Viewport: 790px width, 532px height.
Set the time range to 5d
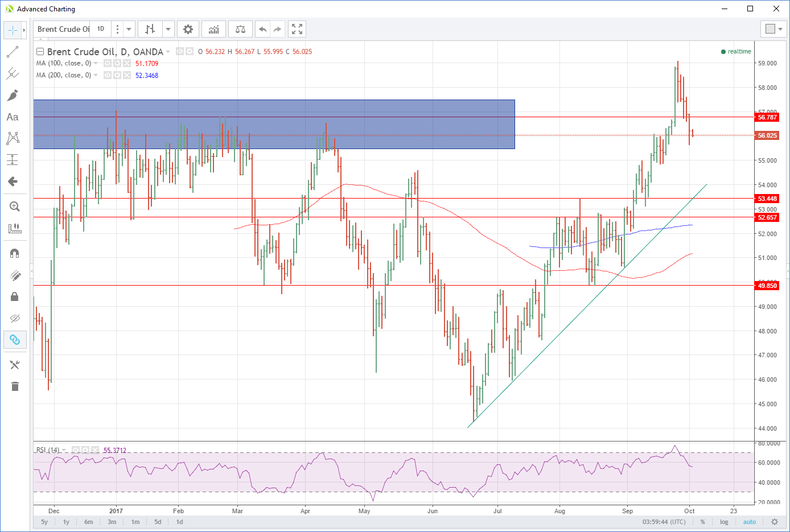click(158, 522)
